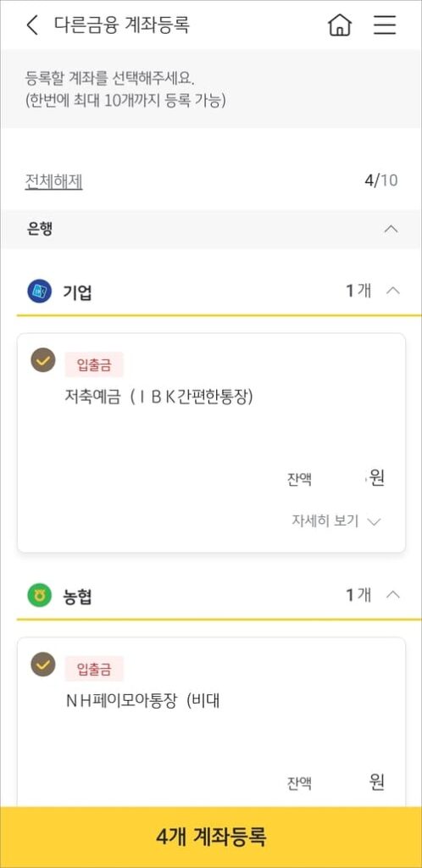Tap the green 농협 bank logo

point(39,596)
